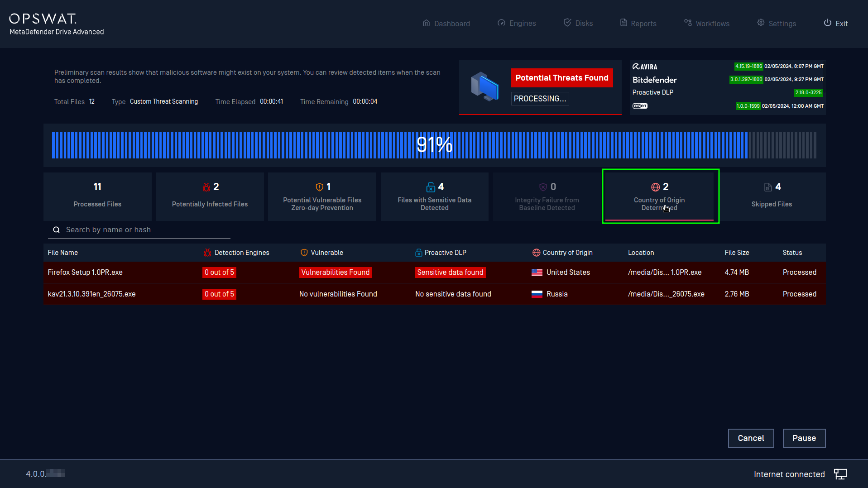This screenshot has width=868, height=488.
Task: Click the Bitdefender engine entry
Action: click(654, 80)
